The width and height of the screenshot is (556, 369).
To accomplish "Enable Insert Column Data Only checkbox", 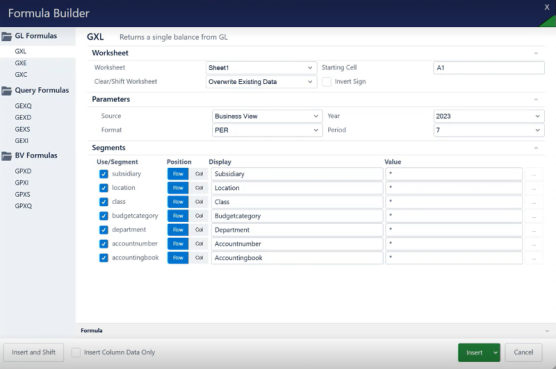I will 76,352.
